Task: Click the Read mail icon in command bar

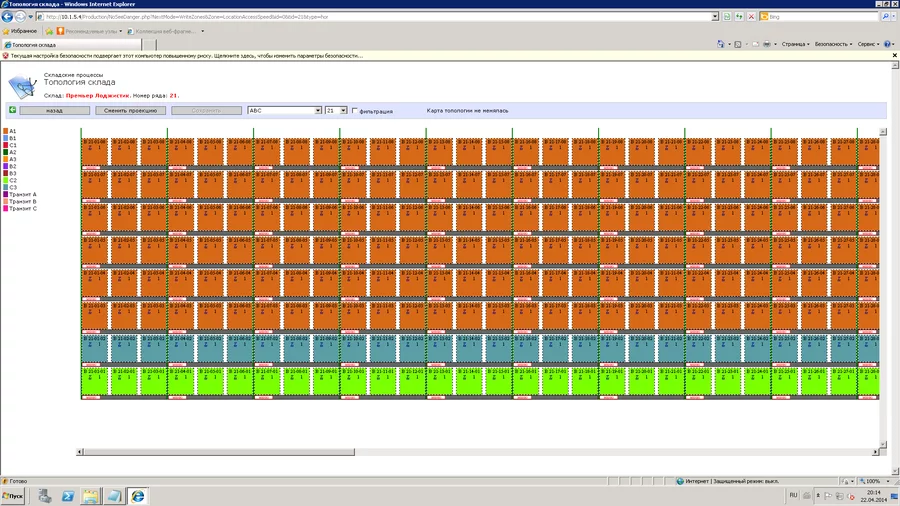Action: click(755, 44)
